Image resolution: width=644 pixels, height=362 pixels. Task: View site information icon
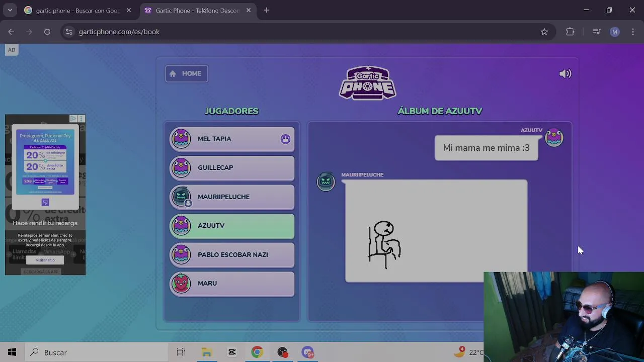tap(69, 32)
